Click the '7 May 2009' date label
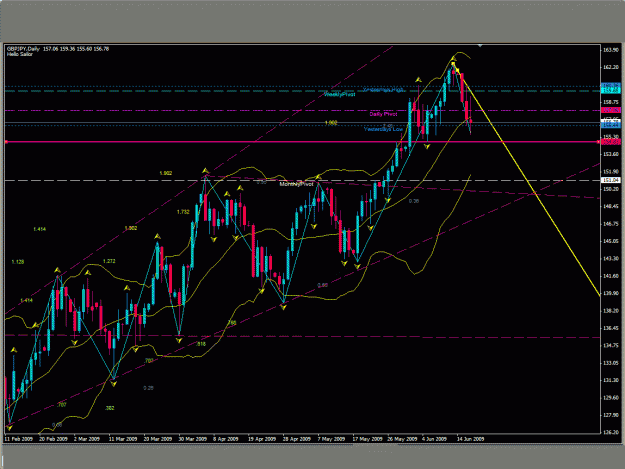Viewport: 625px width, 469px height. [x=331, y=439]
